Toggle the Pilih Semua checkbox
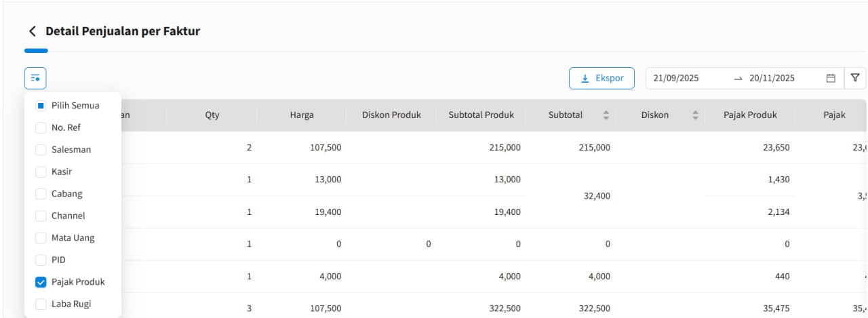 41,105
